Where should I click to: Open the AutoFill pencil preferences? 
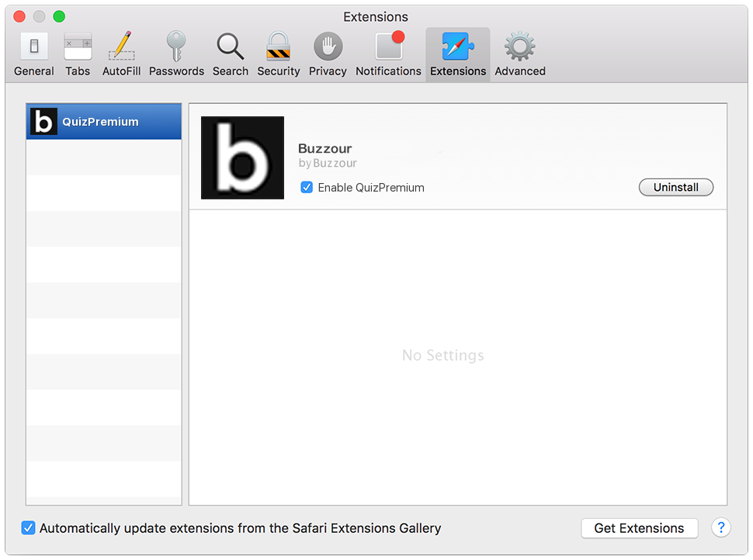(122, 54)
